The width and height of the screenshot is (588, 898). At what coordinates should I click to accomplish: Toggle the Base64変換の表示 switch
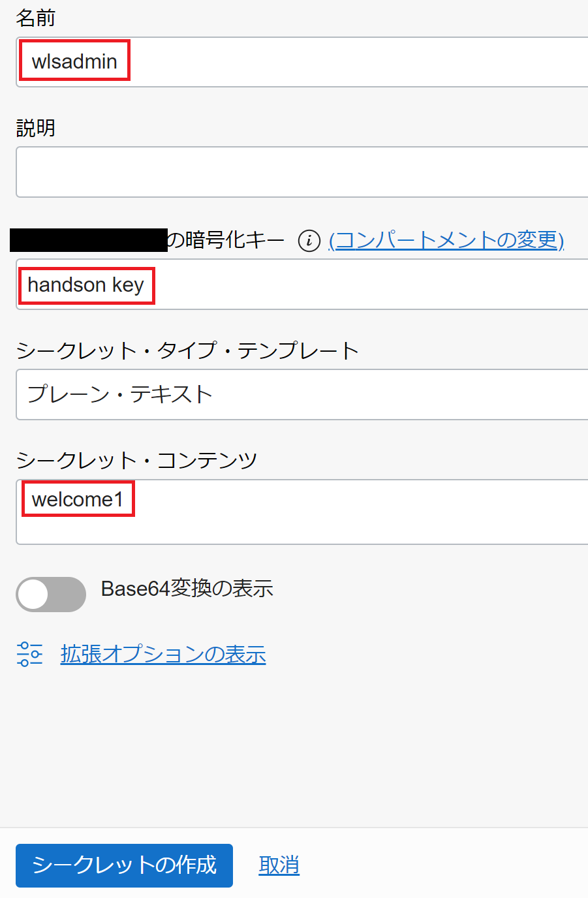tap(51, 595)
